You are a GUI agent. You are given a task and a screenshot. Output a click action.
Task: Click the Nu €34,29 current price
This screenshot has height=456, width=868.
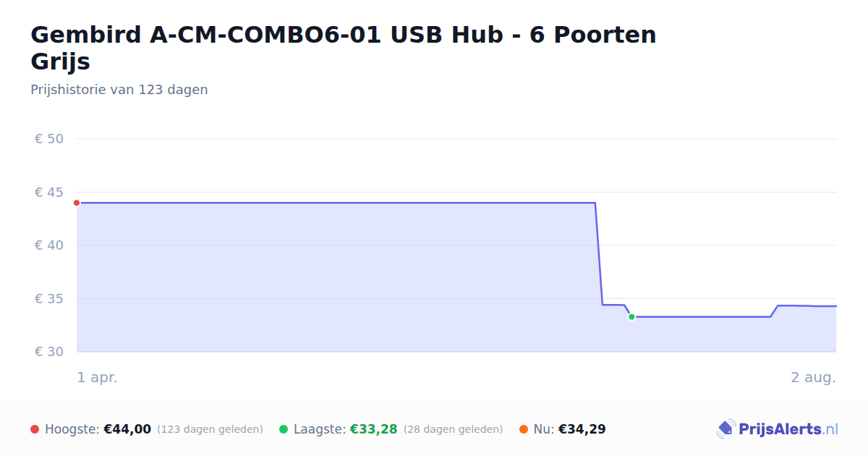582,429
